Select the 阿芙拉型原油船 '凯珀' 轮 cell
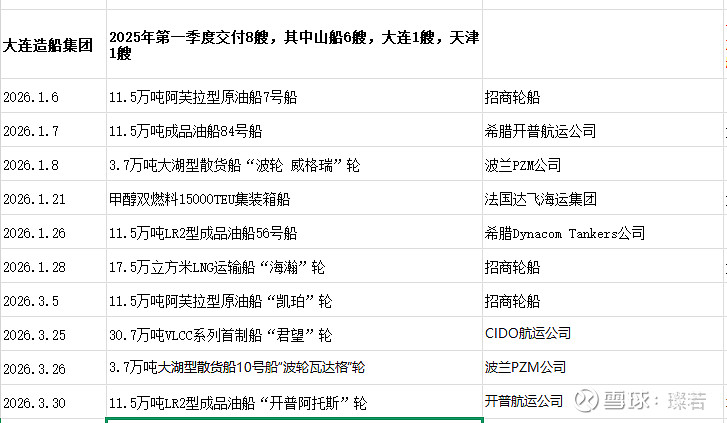This screenshot has width=727, height=423. point(294,300)
